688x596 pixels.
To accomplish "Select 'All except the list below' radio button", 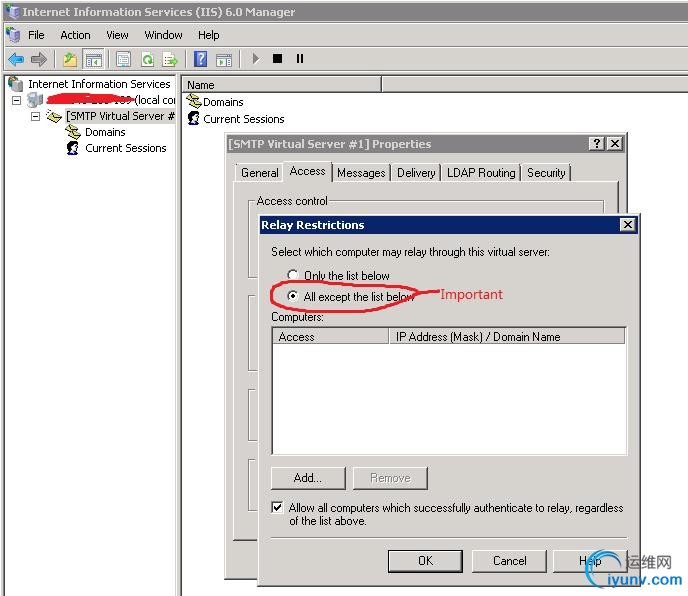I will pos(293,296).
